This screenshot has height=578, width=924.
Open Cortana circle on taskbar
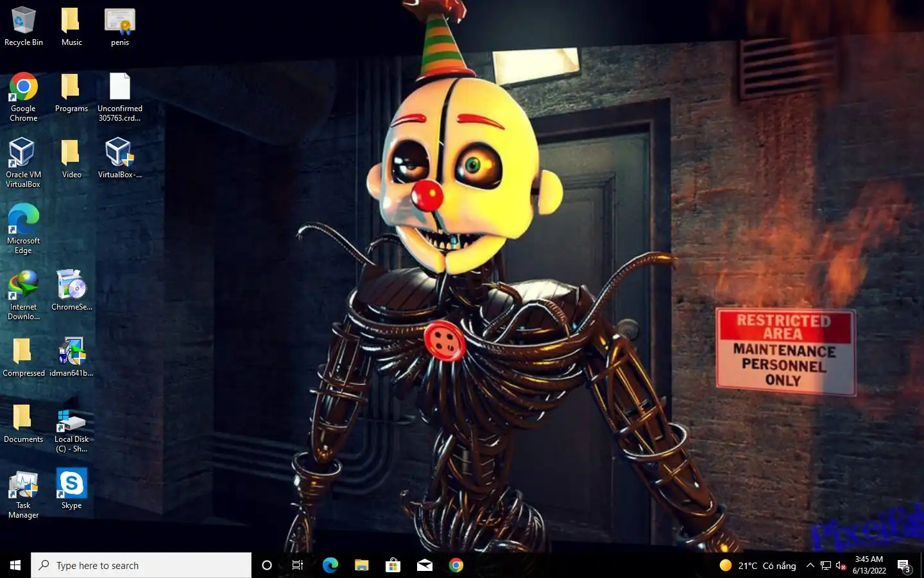(267, 565)
